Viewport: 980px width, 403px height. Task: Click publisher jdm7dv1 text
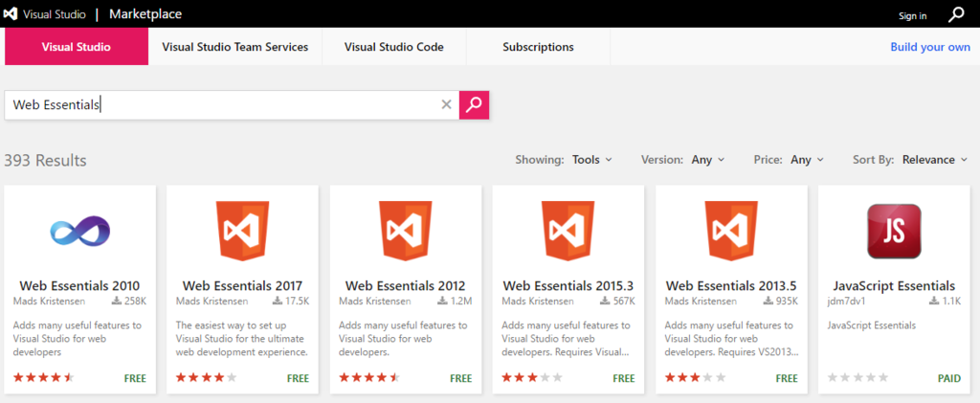845,302
